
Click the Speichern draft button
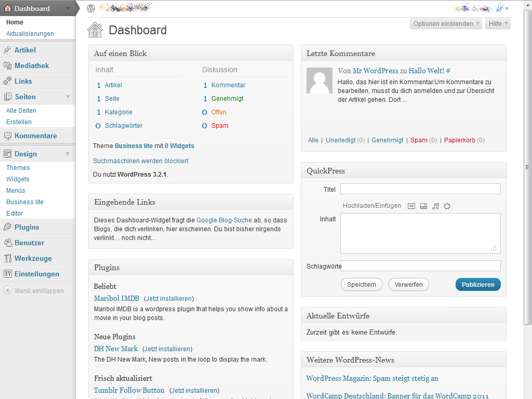[362, 284]
